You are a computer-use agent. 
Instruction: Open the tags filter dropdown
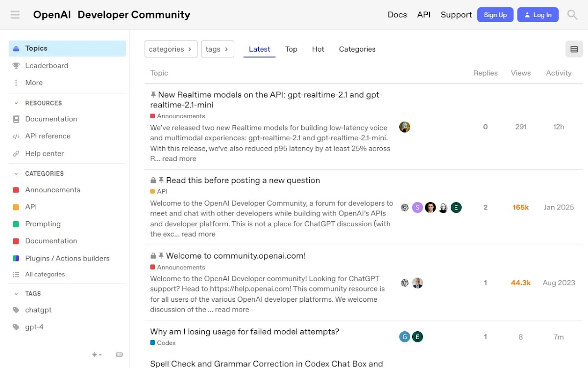218,49
